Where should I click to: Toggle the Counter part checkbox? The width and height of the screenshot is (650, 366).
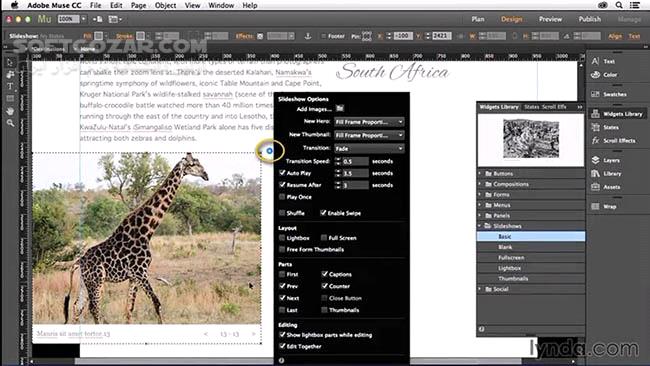[x=324, y=286]
